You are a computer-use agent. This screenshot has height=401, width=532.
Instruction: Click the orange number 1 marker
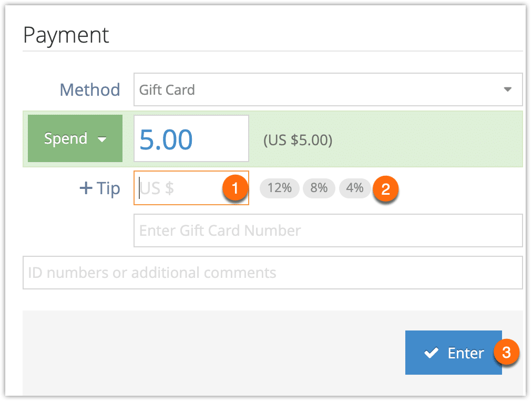point(235,188)
